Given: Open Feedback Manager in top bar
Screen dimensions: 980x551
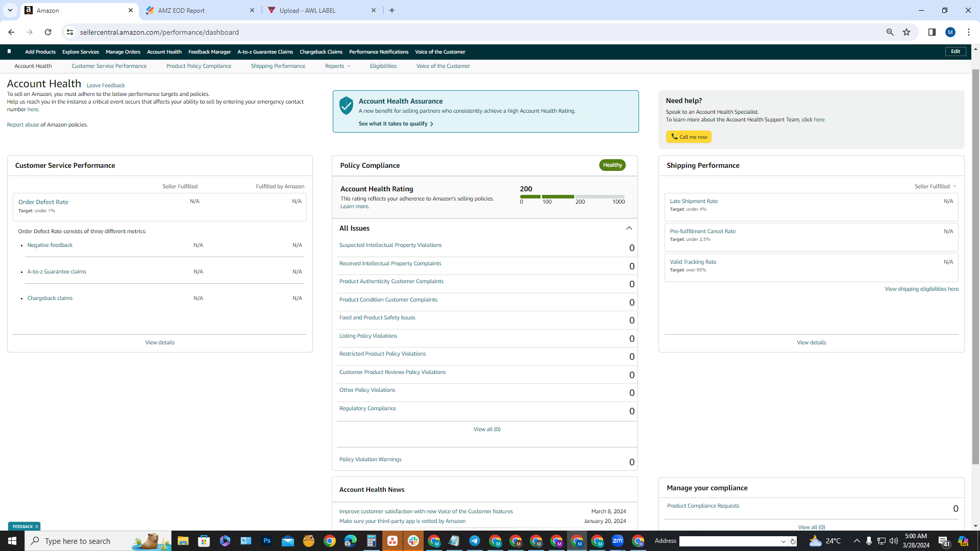Looking at the screenshot, I should tap(209, 52).
